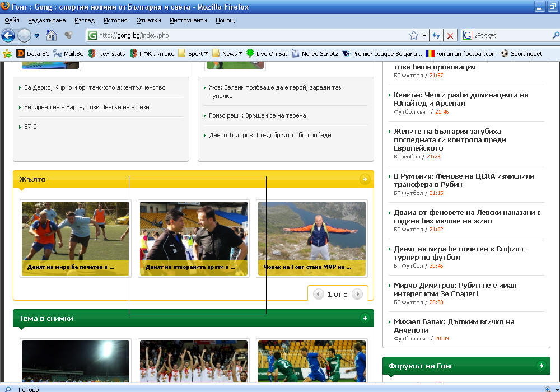Open the romanian-football.com bookmark

click(x=461, y=54)
